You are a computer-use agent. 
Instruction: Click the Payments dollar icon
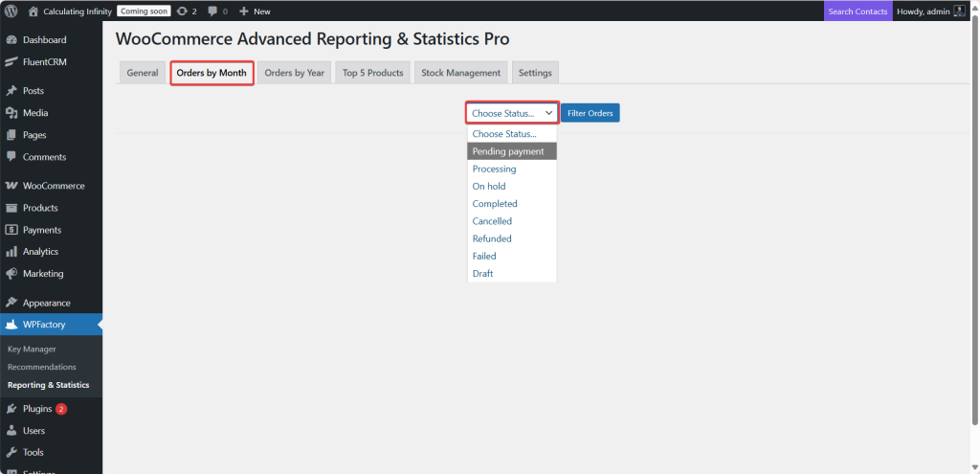[x=11, y=230]
